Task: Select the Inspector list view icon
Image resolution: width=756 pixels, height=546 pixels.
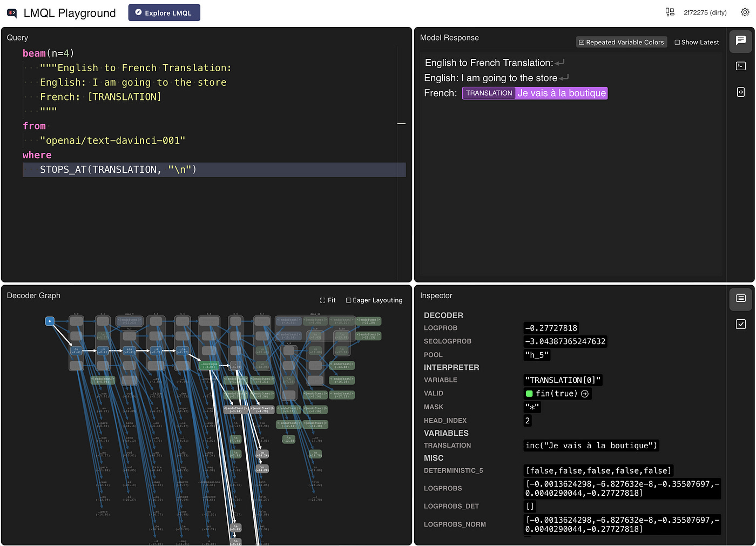Action: tap(740, 299)
